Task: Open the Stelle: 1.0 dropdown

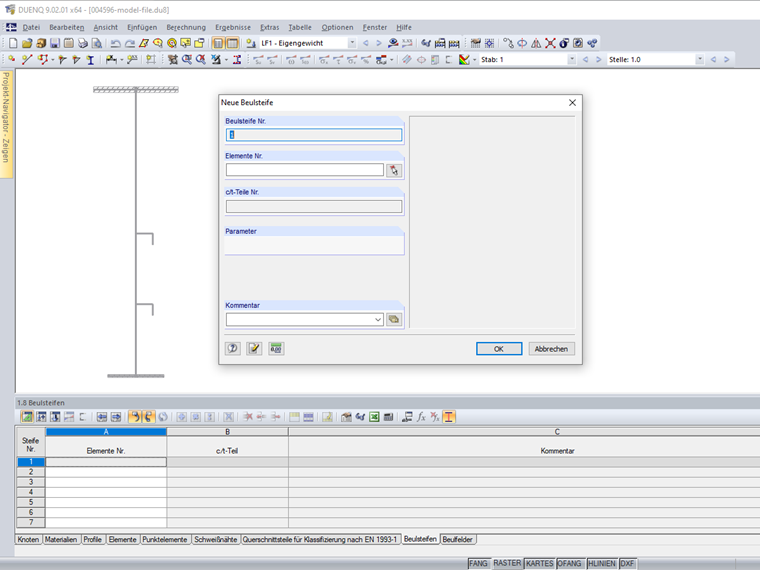Action: pos(699,60)
